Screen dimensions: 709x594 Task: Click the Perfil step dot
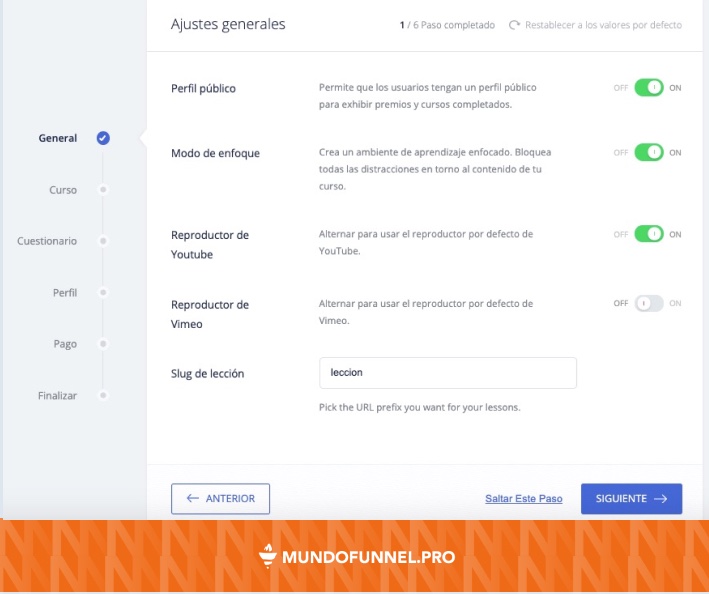103,292
